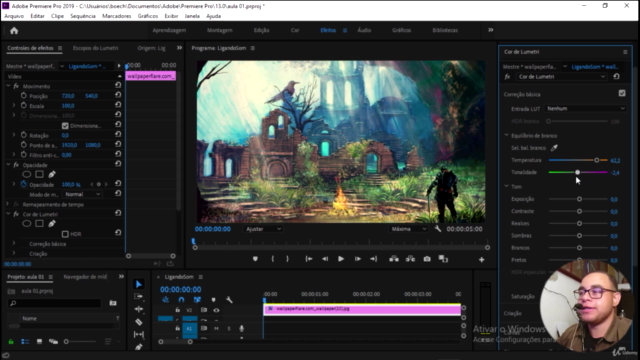Toggle the Correção básica checkbox
This screenshot has height=360, width=640.
622,93
